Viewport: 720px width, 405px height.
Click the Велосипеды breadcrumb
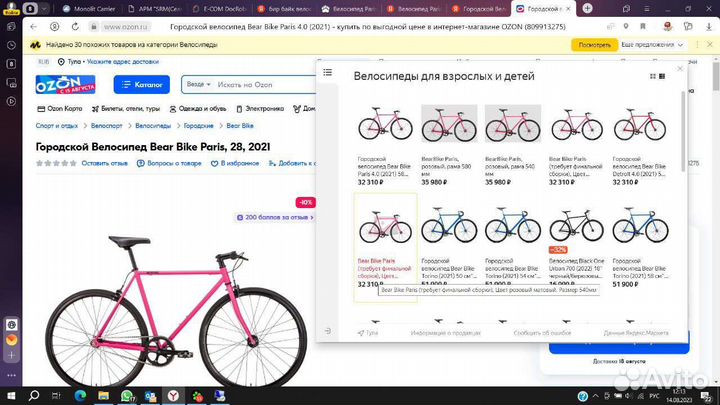(153, 126)
